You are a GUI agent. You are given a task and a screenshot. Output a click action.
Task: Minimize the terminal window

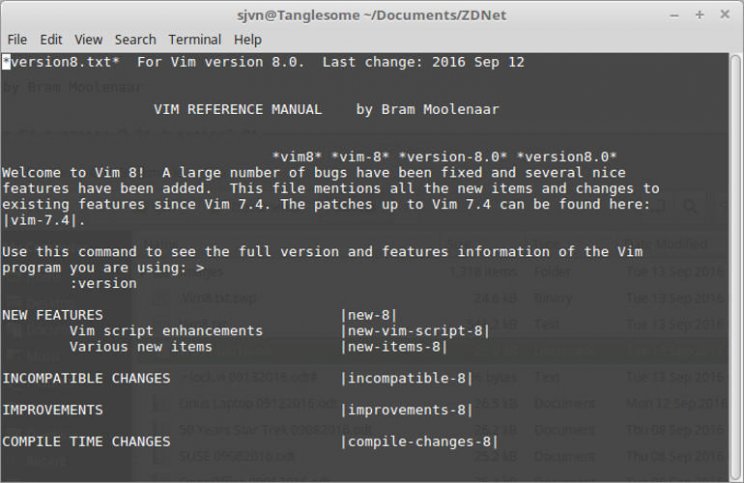click(x=674, y=15)
